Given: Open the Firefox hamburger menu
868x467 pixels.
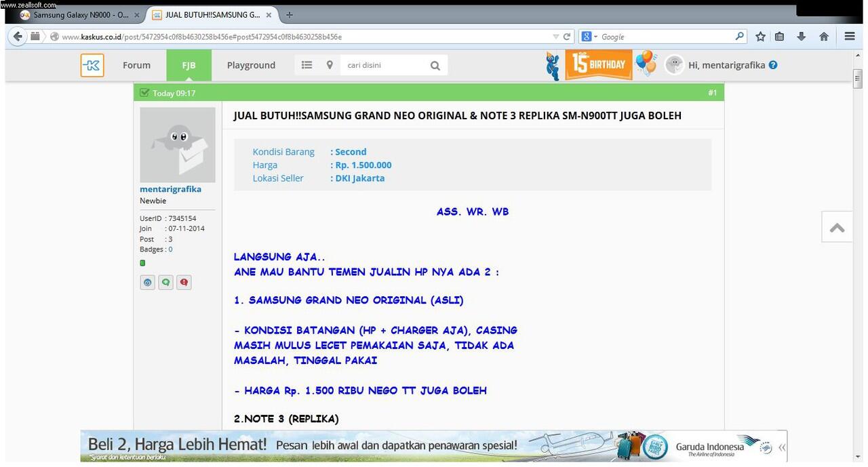Looking at the screenshot, I should (850, 37).
